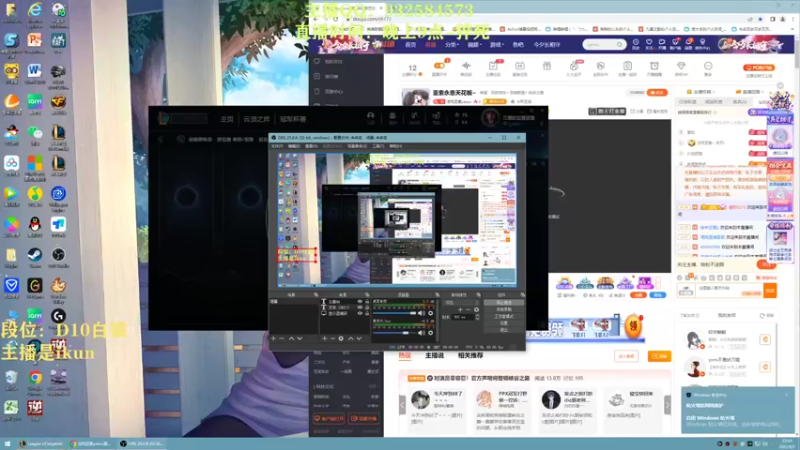The width and height of the screenshot is (800, 450).
Task: Switch to the Chrome taskbar item
Action: [x=90, y=444]
